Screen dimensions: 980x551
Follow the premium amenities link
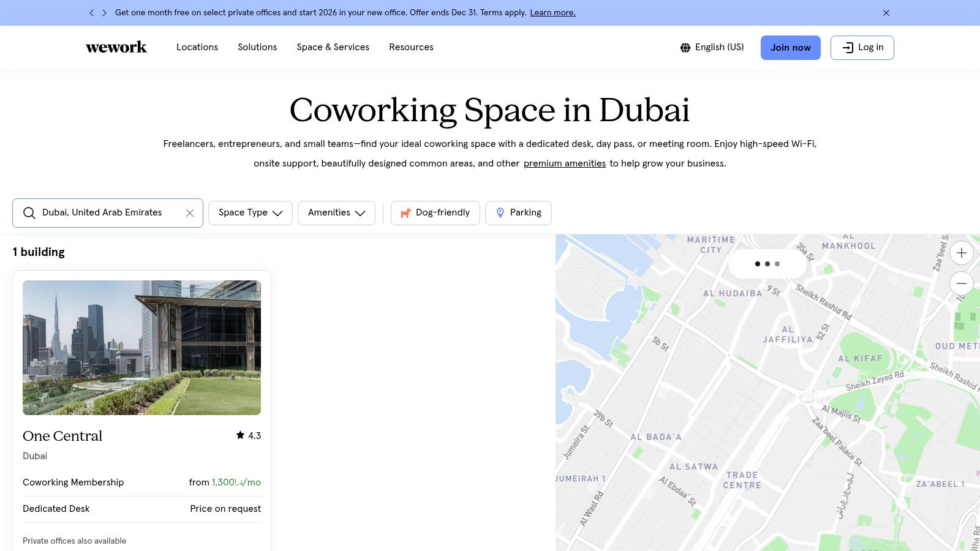tap(565, 163)
